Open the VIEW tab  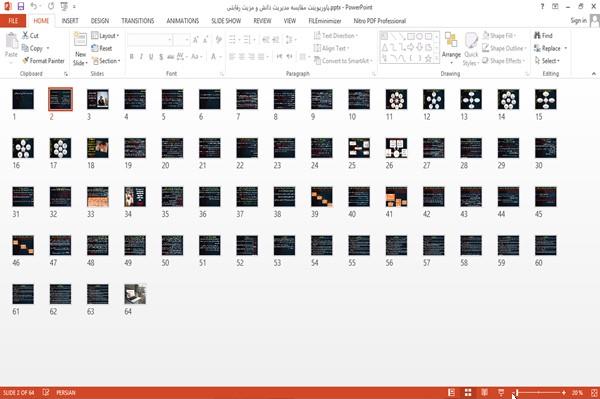(290, 21)
